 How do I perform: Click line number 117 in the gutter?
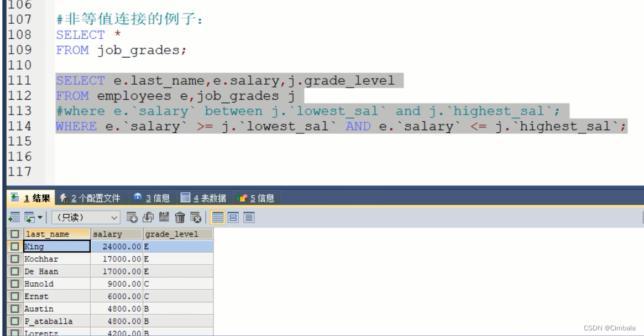click(x=19, y=172)
